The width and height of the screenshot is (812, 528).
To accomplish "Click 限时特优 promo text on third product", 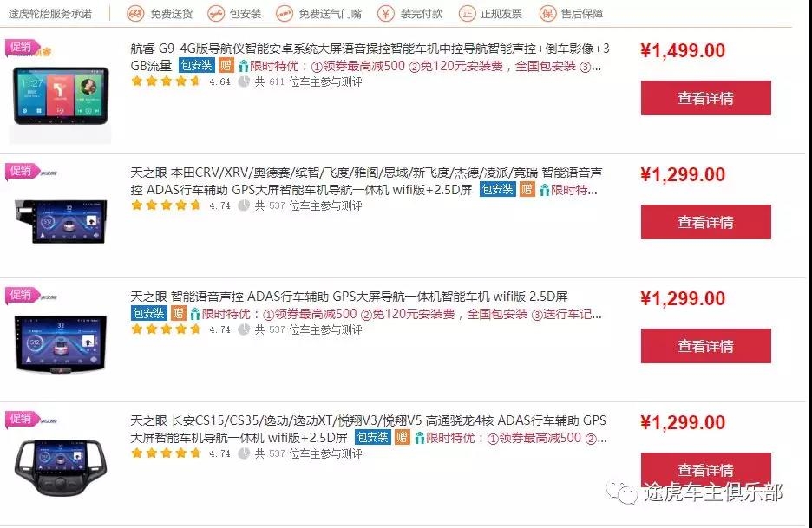I will [226, 314].
